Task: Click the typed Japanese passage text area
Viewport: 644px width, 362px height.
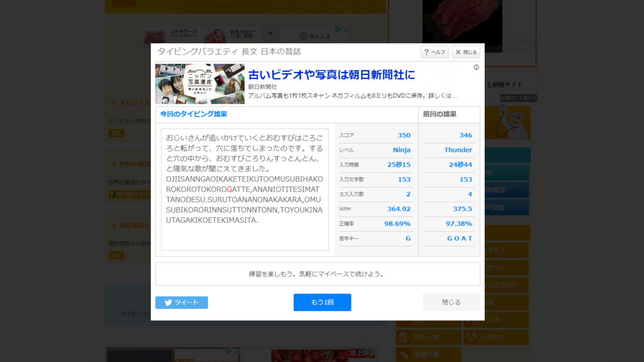Action: click(x=245, y=190)
